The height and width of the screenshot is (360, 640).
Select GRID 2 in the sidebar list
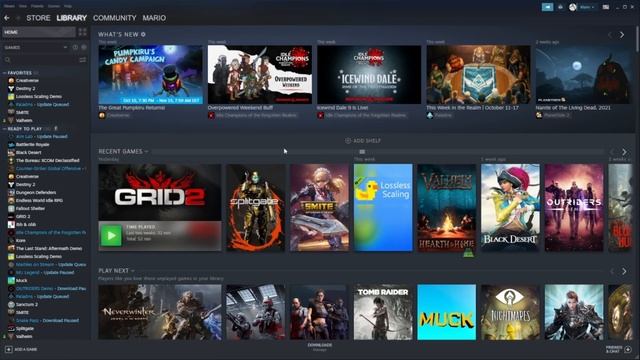click(23, 216)
